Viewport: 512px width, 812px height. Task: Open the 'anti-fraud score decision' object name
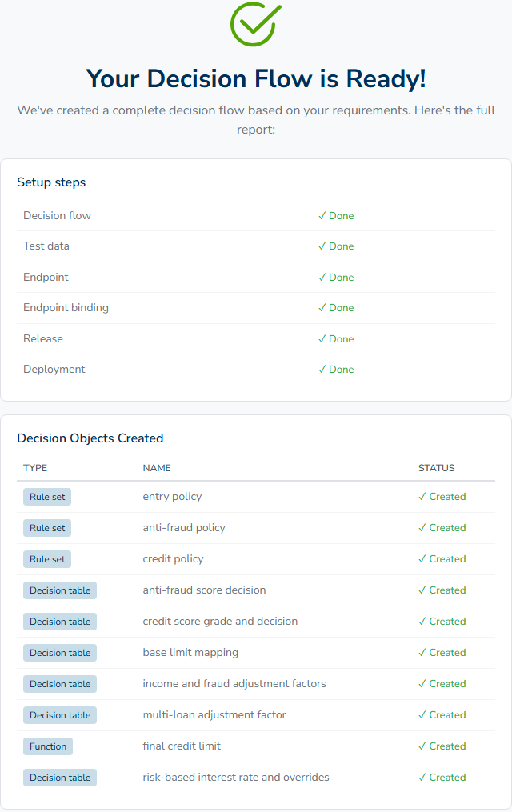coord(204,590)
